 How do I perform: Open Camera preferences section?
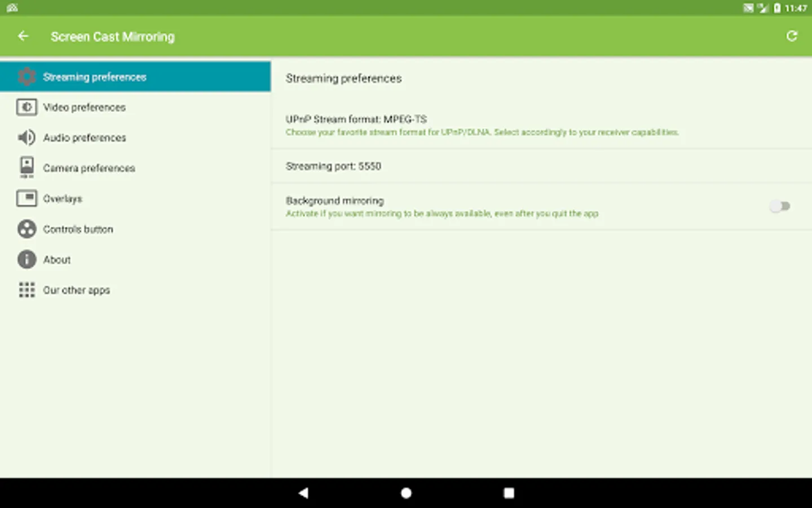[x=135, y=168]
